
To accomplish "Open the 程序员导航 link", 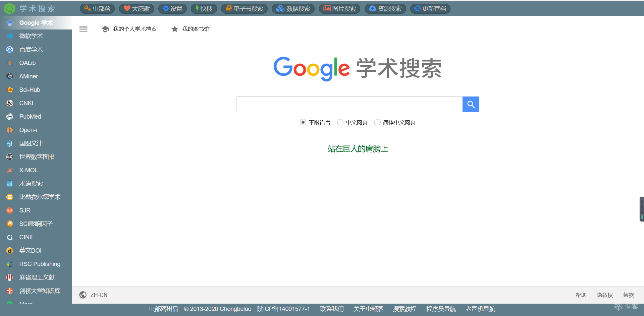I will 441,309.
